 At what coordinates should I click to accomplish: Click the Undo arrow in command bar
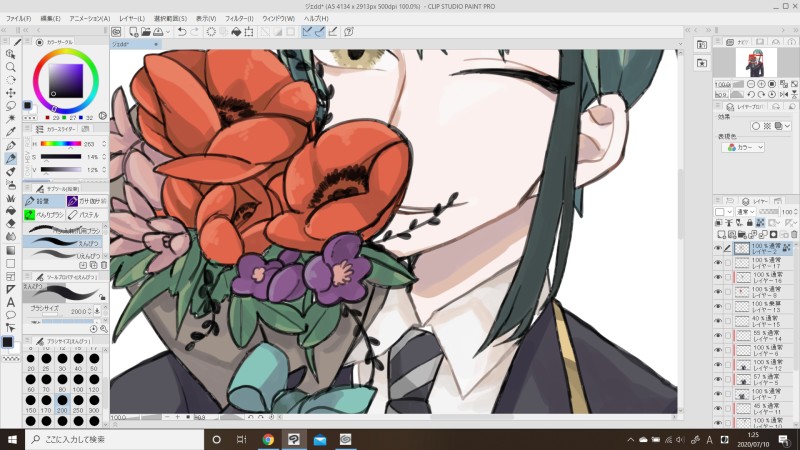pos(182,32)
